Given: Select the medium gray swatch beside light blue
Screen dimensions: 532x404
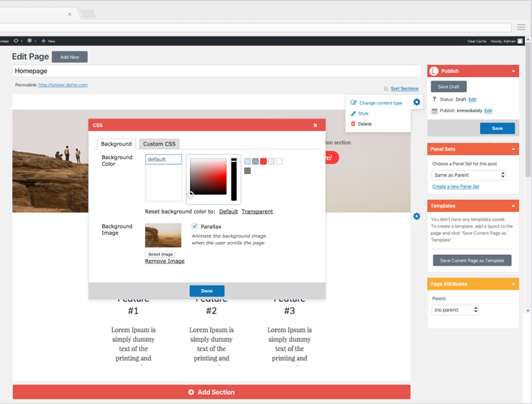Looking at the screenshot, I should coord(256,161).
